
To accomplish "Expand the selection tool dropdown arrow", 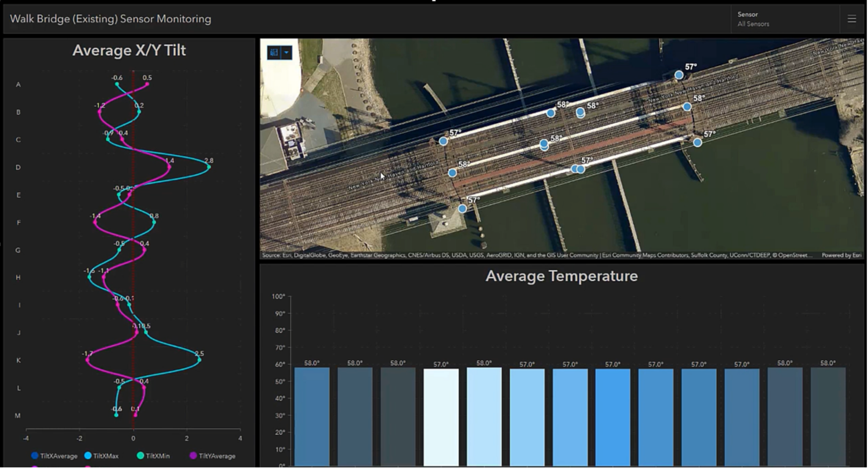I will [x=287, y=53].
